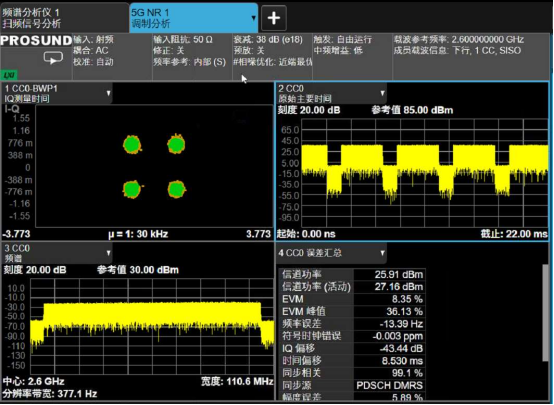This screenshot has width=554, height=405.
Task: Expand the window 2 CC0 trace dropdown
Action: pos(382,93)
